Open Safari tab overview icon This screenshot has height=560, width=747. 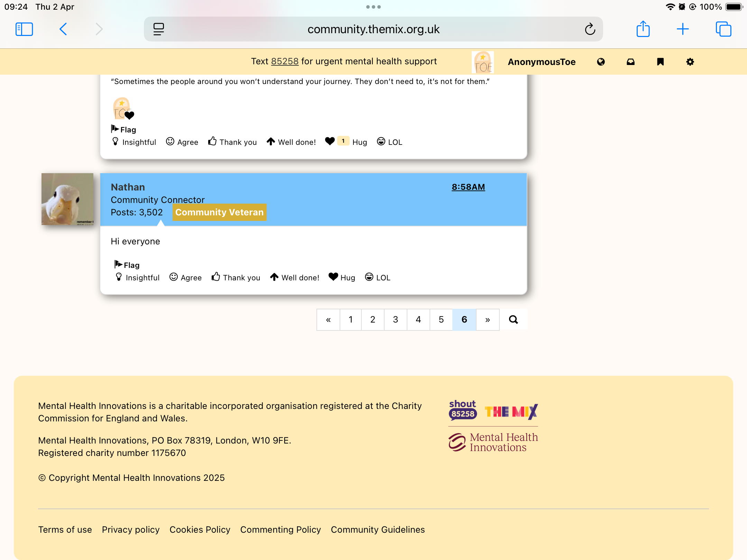(x=723, y=29)
